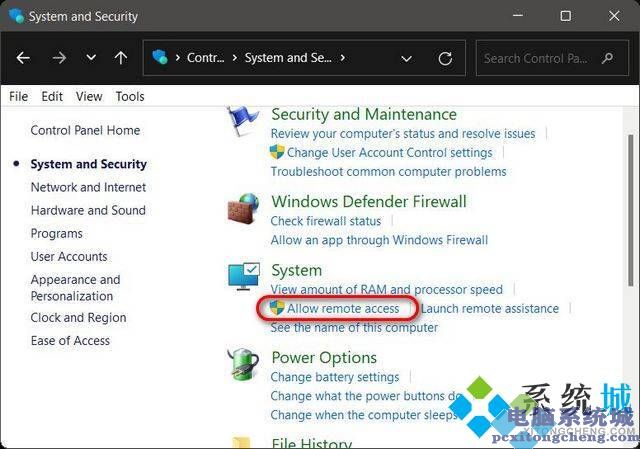Select System and Security in the sidebar
This screenshot has width=640, height=449.
point(89,164)
